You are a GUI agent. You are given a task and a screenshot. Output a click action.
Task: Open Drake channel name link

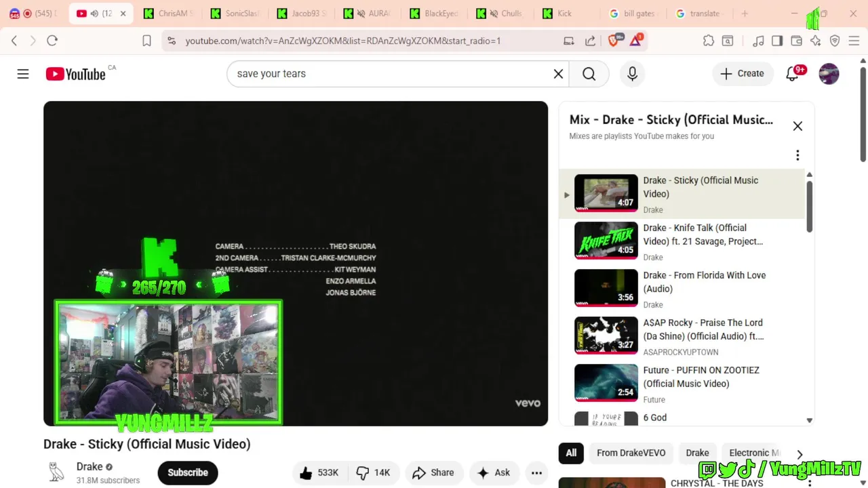[90, 466]
